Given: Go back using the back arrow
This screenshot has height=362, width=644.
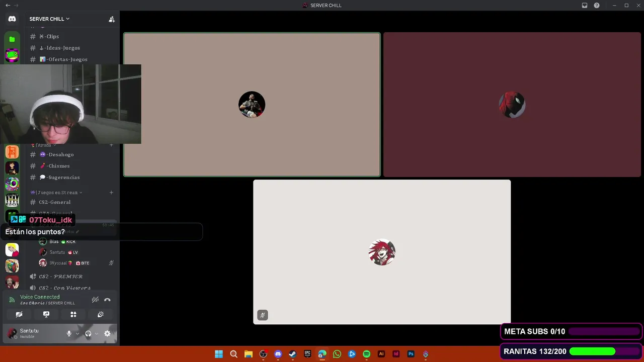Looking at the screenshot, I should (x=8, y=6).
